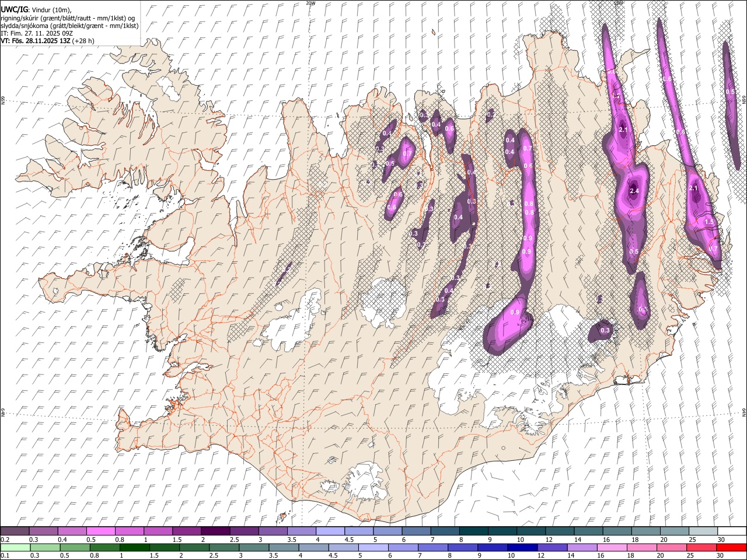
Task: Click the 'VT: Fös. 28.11.2025 13Z (+28 h)' line
Action: pos(48,41)
